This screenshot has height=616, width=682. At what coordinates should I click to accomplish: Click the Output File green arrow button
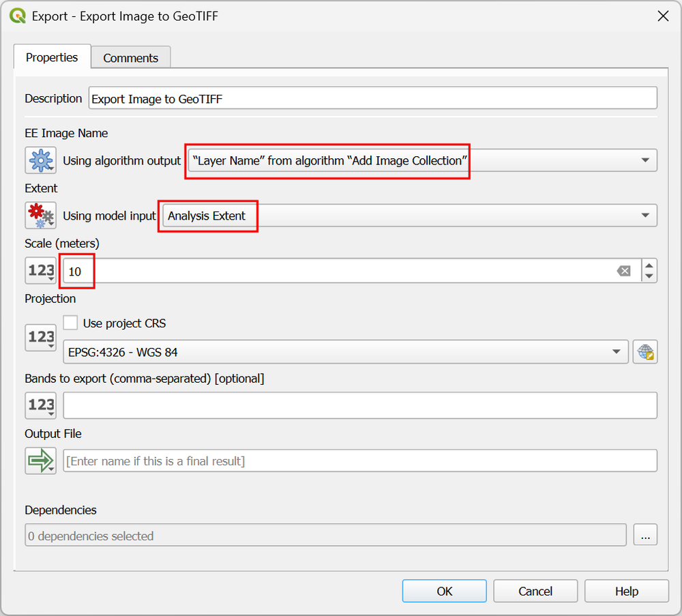pos(40,460)
